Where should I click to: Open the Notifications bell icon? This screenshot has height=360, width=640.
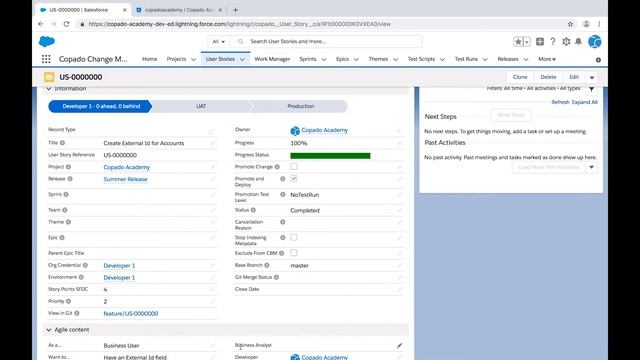pos(578,41)
